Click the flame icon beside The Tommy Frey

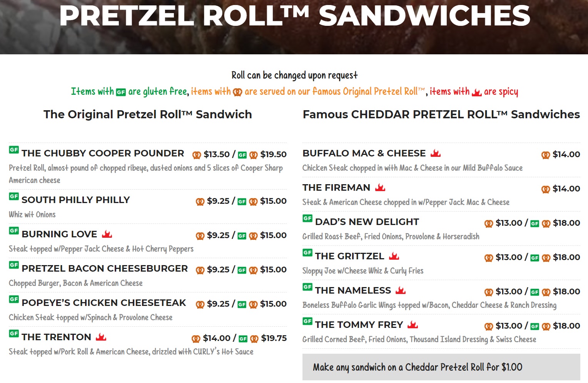coord(413,324)
